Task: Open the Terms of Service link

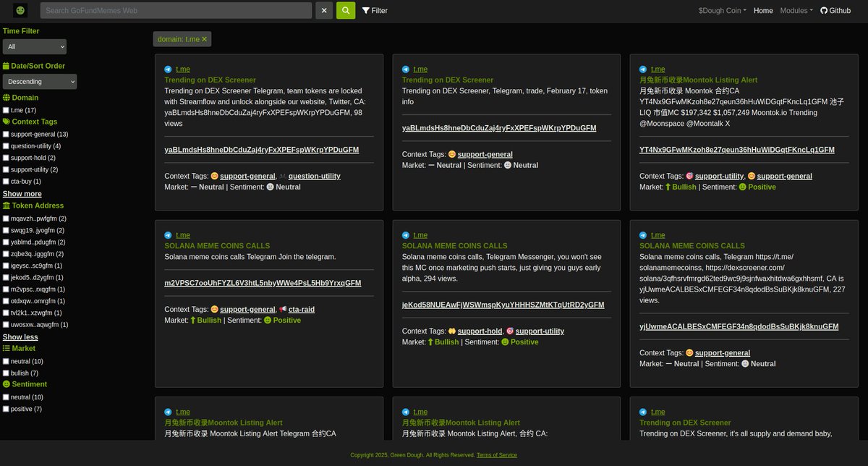Action: pyautogui.click(x=496, y=454)
